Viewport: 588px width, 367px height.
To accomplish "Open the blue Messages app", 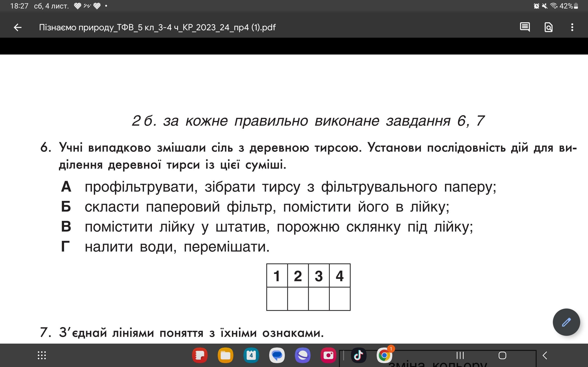I will pos(277,356).
